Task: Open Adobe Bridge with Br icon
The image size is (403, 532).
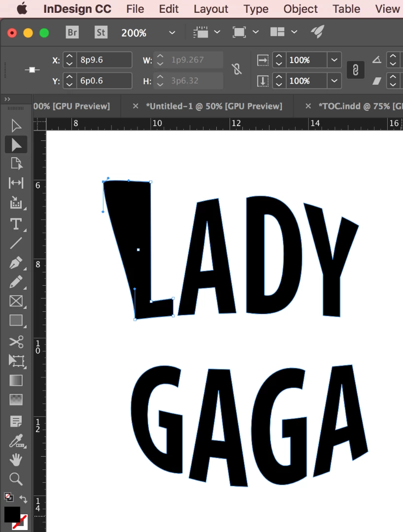Action: 72,32
